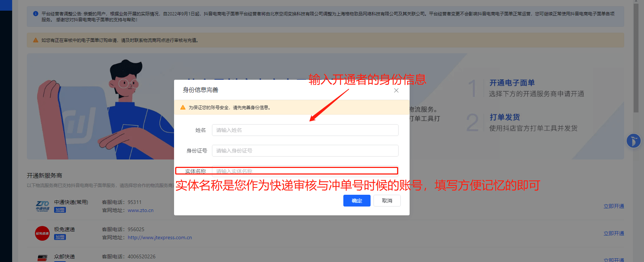Click the orange warning icon in the yellow banner
The width and height of the screenshot is (644, 262).
click(36, 40)
